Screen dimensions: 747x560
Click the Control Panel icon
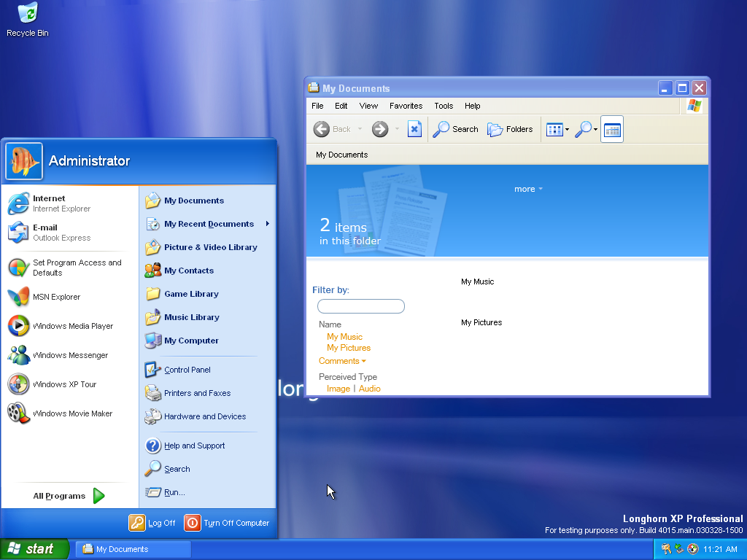(x=152, y=370)
